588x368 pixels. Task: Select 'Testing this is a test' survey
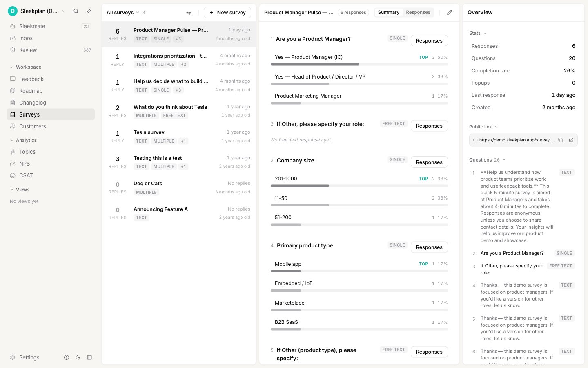[x=179, y=162]
